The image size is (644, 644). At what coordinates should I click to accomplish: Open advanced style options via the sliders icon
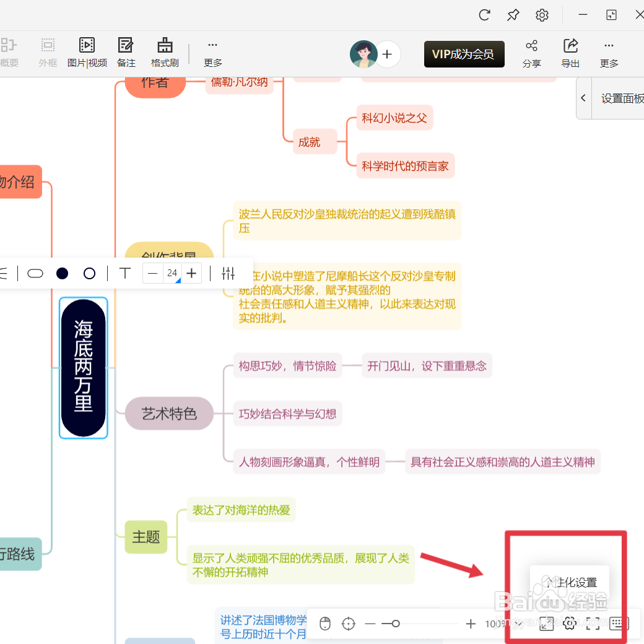pos(228,273)
